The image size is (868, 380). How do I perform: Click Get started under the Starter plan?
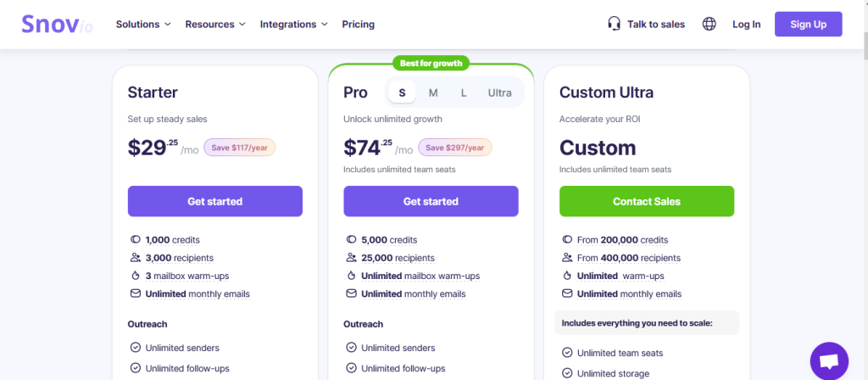214,201
